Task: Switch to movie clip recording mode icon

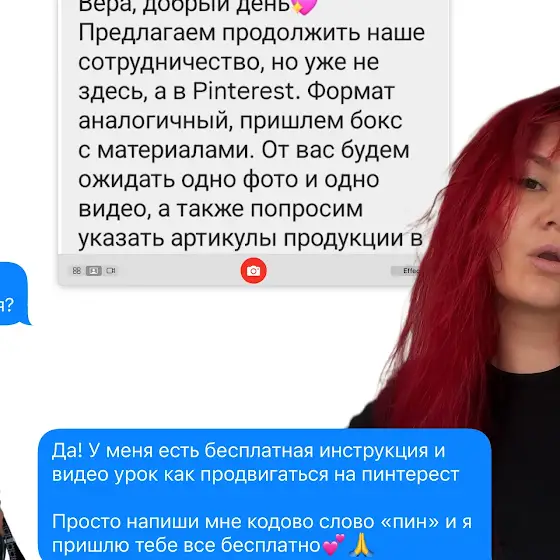Action: (111, 271)
